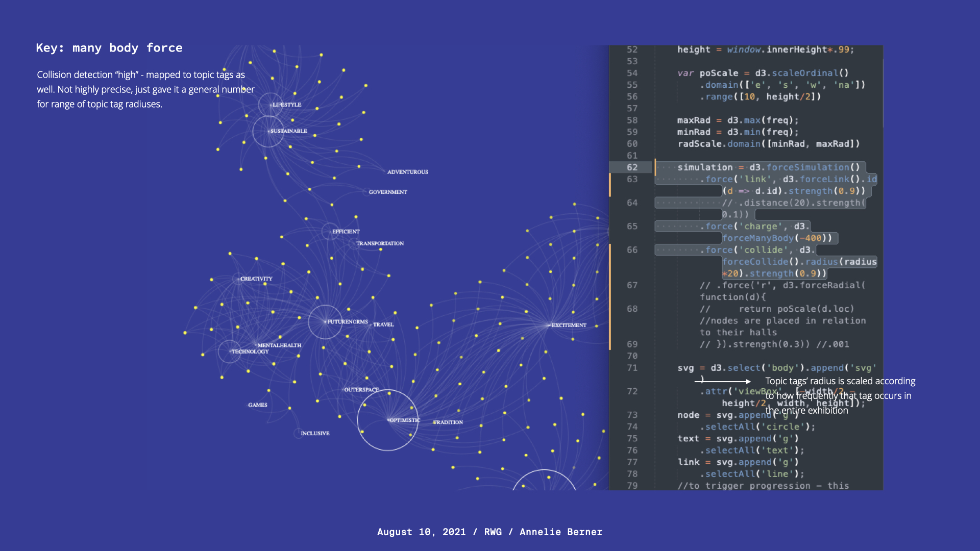The width and height of the screenshot is (980, 551).
Task: Click the GAMES node label
Action: pyautogui.click(x=258, y=405)
